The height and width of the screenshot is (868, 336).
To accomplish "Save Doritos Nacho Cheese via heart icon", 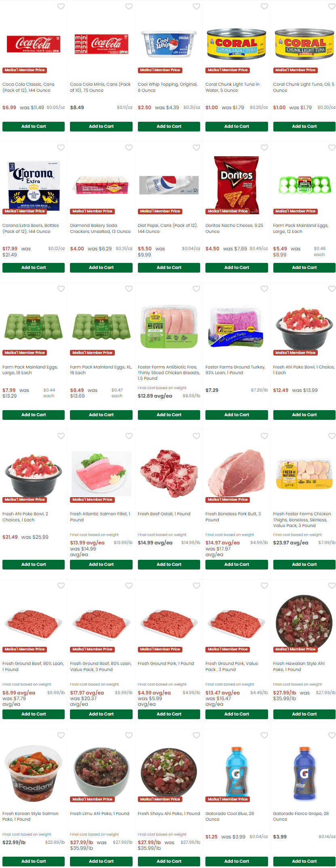I will 264,148.
